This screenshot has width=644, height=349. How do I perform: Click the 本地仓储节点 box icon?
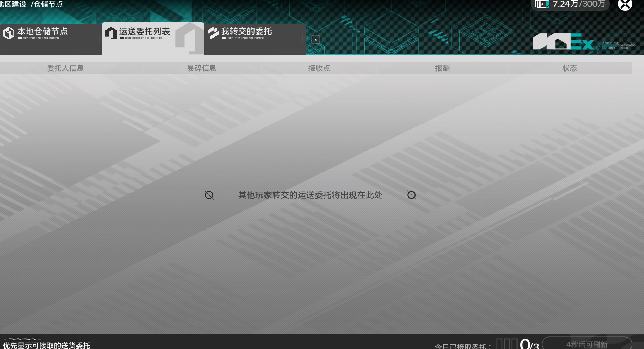[x=8, y=33]
